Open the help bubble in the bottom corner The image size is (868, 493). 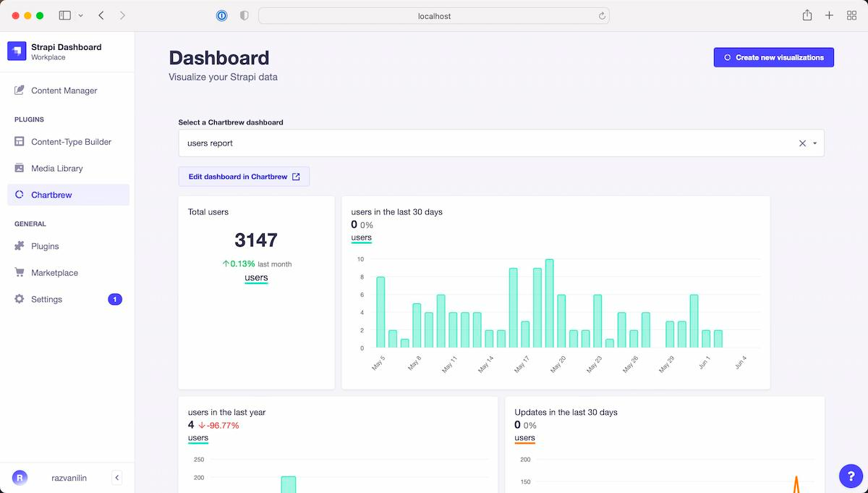[x=850, y=476]
